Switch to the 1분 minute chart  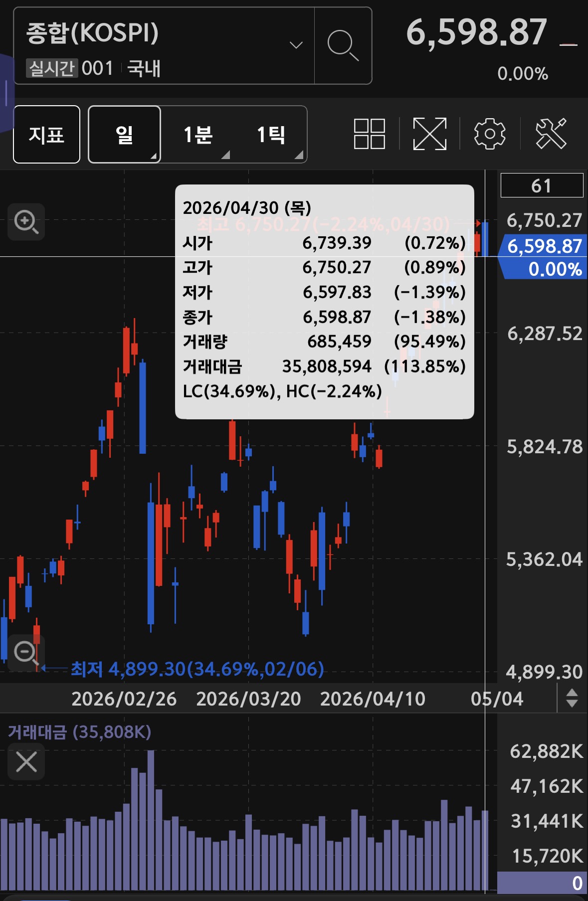(x=198, y=134)
